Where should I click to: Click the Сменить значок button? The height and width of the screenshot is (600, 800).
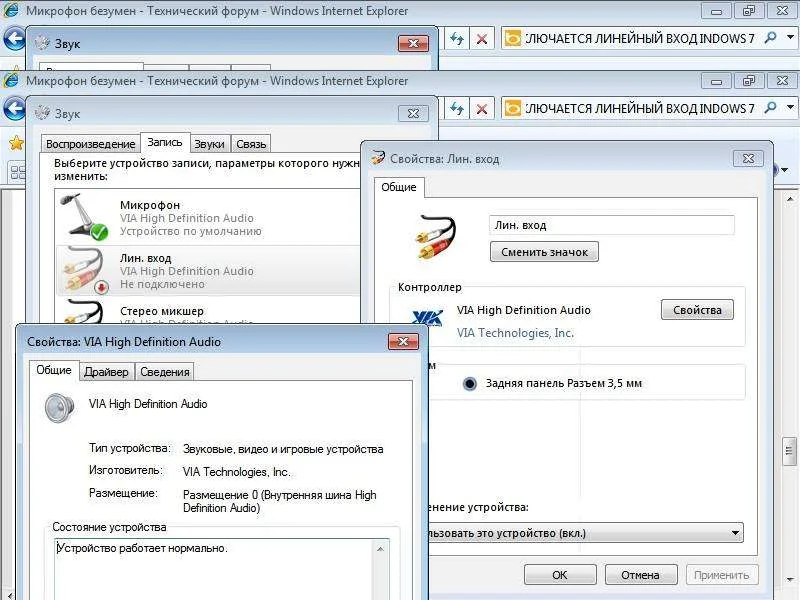point(544,252)
